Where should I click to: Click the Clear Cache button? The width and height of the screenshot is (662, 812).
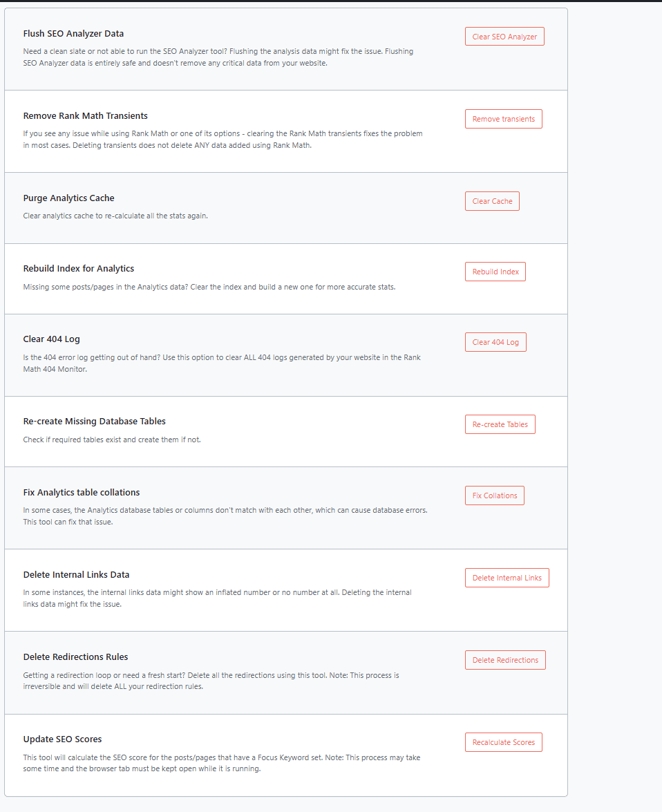click(x=492, y=201)
